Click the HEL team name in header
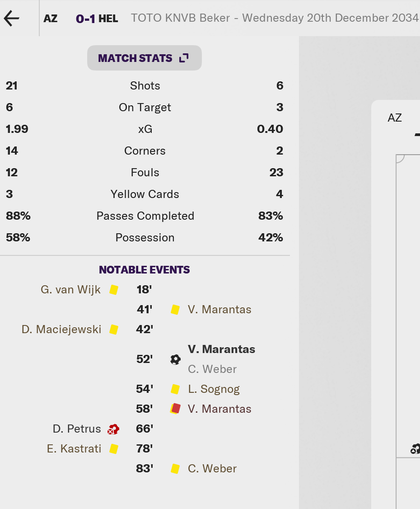This screenshot has width=420, height=509. [108, 19]
